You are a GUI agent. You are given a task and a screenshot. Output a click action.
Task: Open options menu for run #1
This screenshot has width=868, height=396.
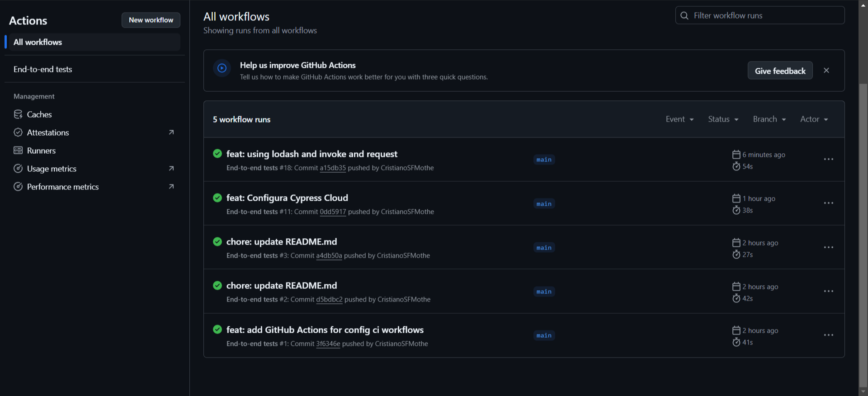pos(829,335)
